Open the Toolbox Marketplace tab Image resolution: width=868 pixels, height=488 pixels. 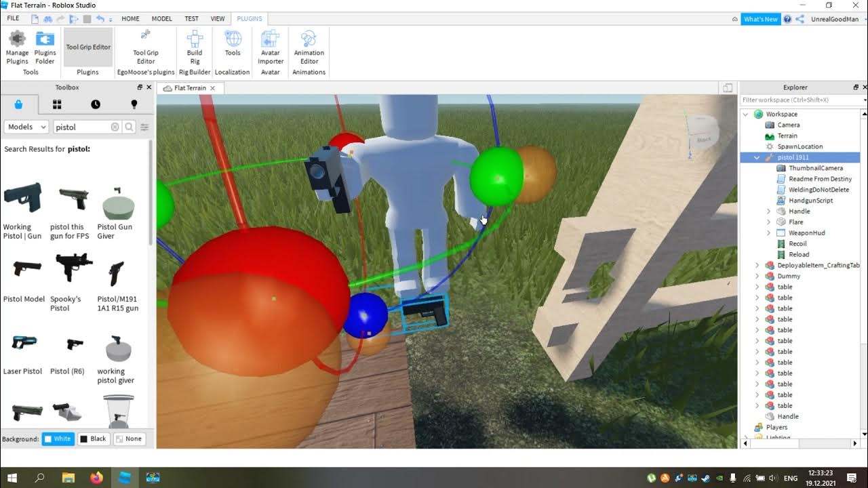tap(18, 104)
